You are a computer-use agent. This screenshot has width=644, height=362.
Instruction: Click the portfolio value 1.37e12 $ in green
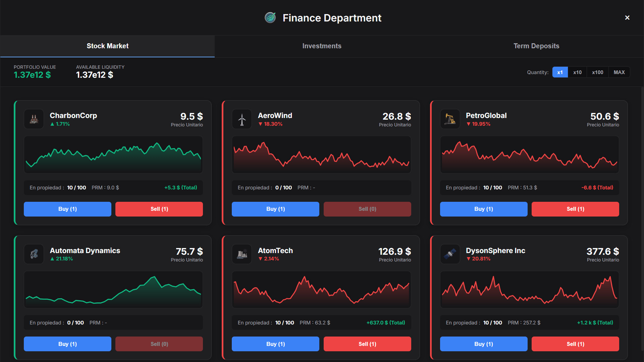tap(32, 75)
